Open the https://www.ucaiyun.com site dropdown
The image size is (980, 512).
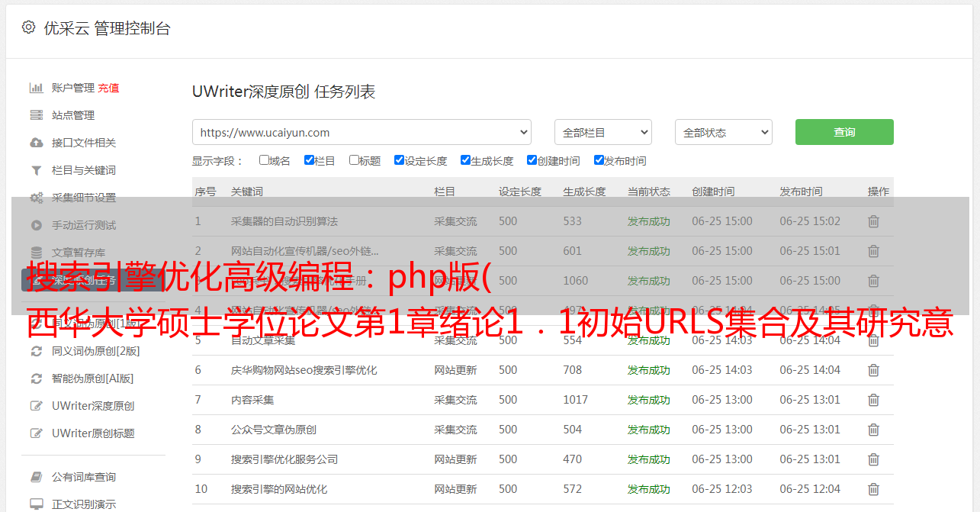pos(361,132)
